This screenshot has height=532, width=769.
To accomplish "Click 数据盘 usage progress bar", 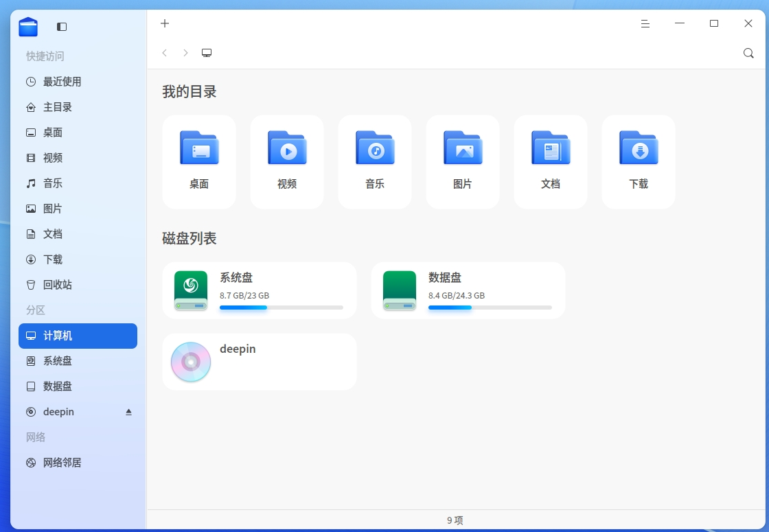I will point(490,308).
